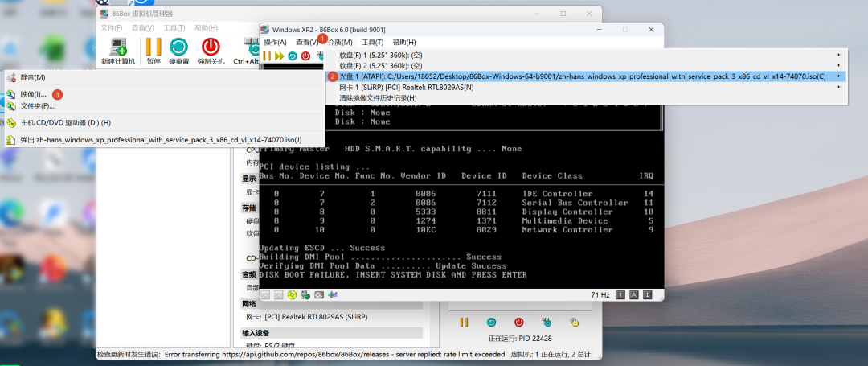Click 正在运行: PID 22428 text

(520, 339)
